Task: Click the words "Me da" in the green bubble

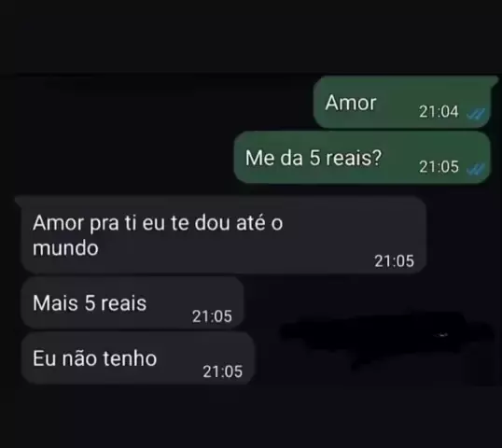Action: tap(273, 158)
